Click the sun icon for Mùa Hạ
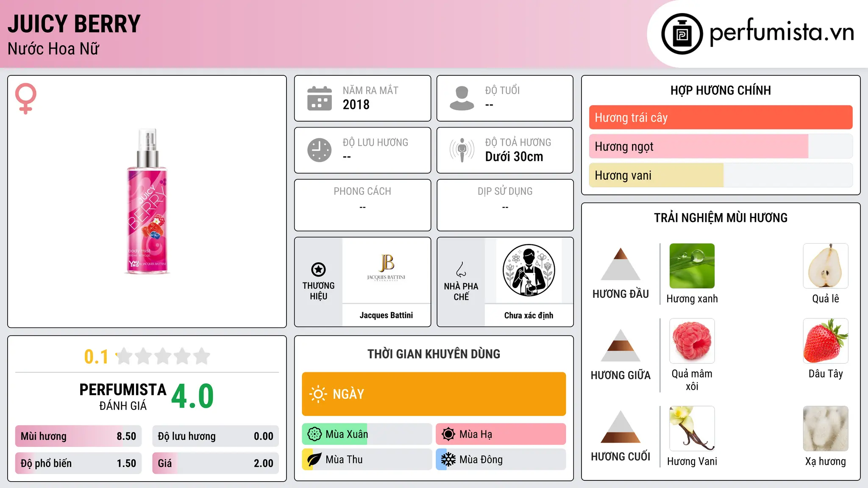Viewport: 868px width, 488px height. tap(448, 434)
